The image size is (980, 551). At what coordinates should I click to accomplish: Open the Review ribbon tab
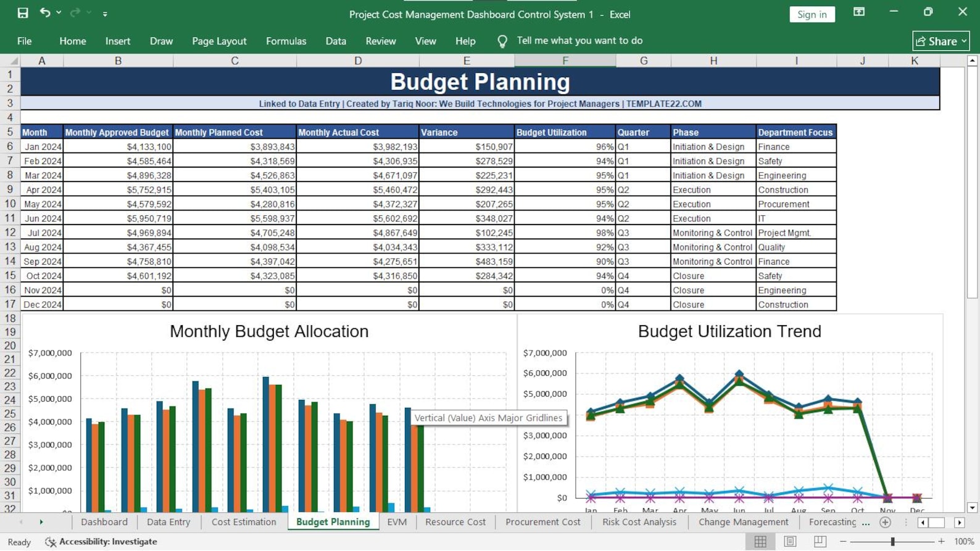(x=381, y=41)
